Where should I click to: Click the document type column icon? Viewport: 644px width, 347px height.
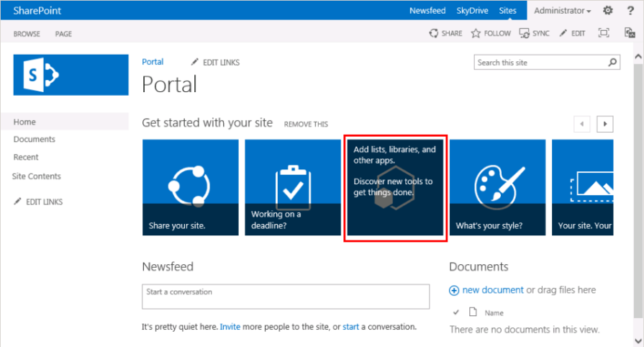[473, 312]
